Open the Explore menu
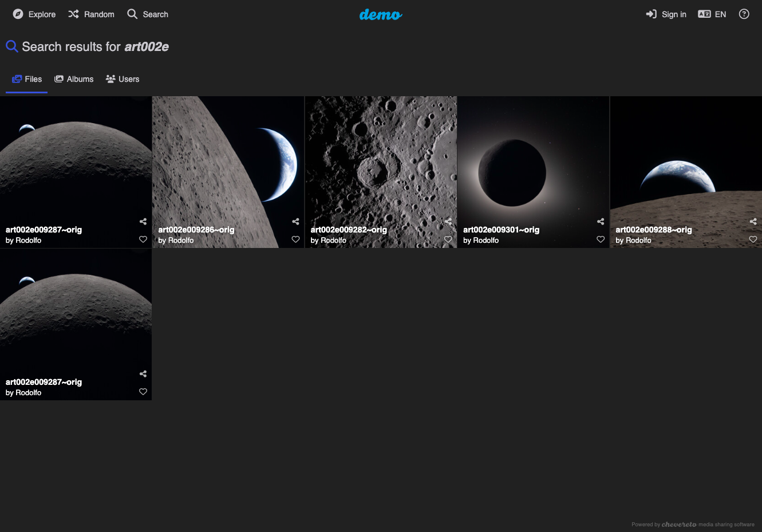 point(34,14)
